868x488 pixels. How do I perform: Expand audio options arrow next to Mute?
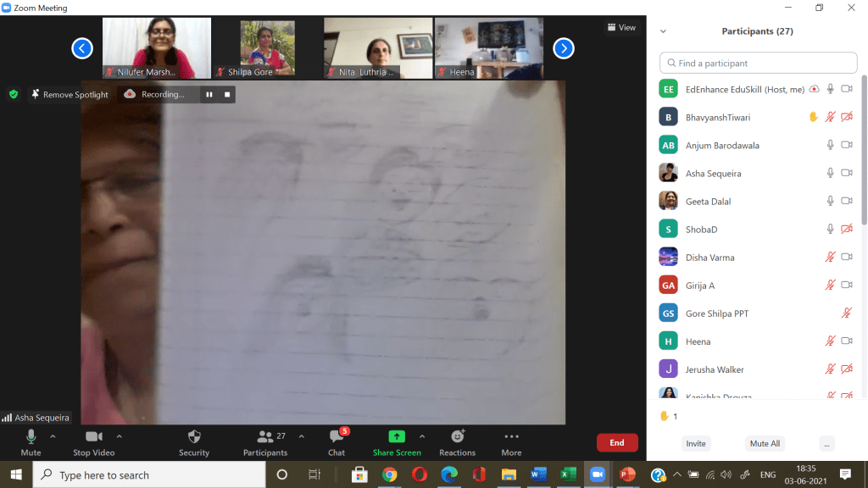tap(53, 436)
